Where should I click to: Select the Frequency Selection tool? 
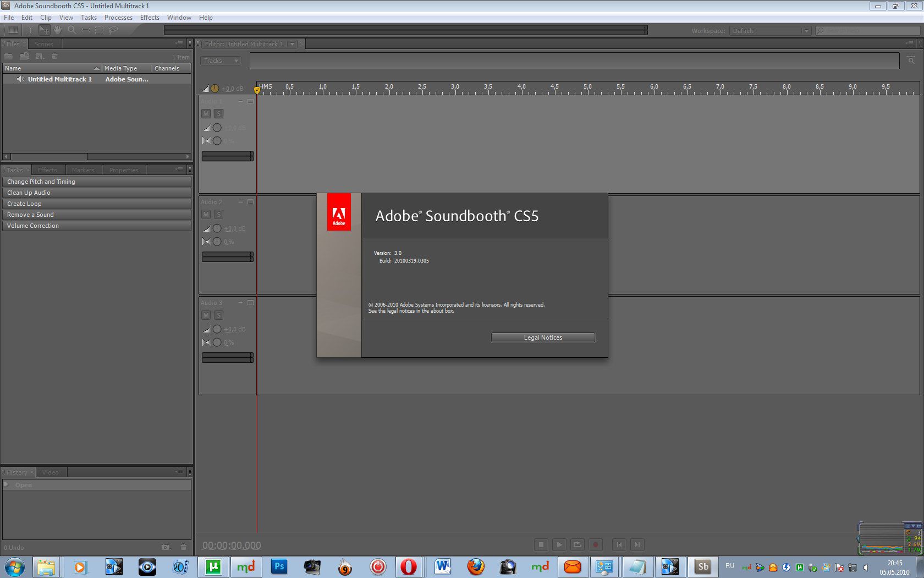(85, 30)
